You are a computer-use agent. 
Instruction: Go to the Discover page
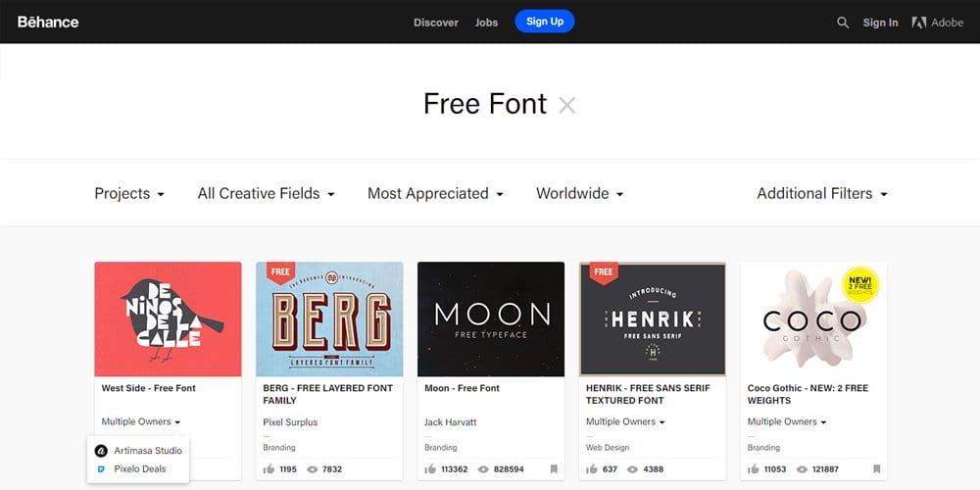click(436, 23)
